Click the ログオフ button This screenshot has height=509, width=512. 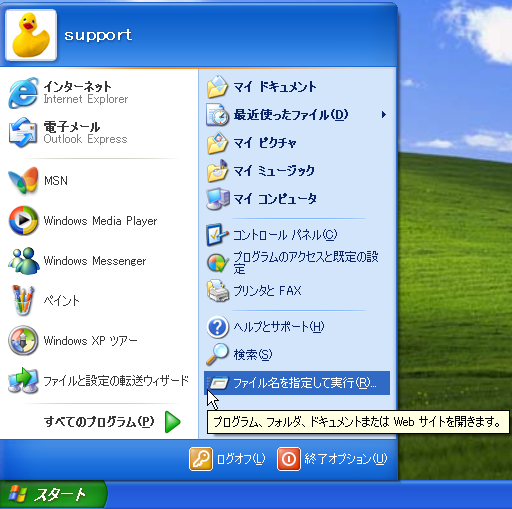[x=227, y=459]
